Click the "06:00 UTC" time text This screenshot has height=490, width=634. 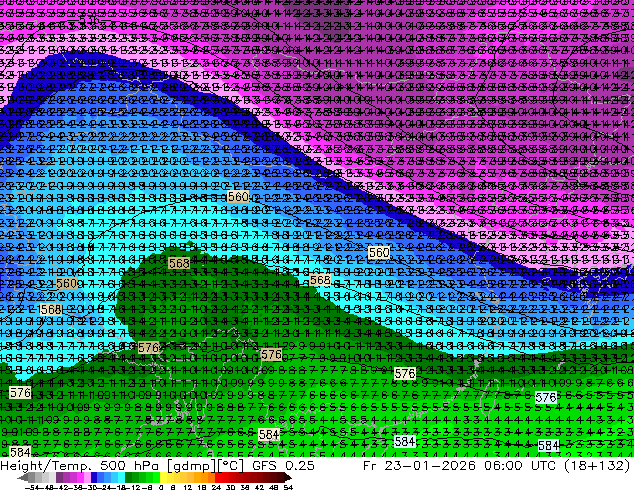coord(522,466)
